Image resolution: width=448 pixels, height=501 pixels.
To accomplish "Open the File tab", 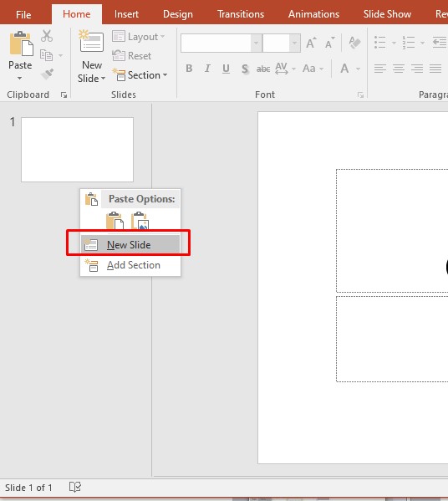I will click(23, 15).
